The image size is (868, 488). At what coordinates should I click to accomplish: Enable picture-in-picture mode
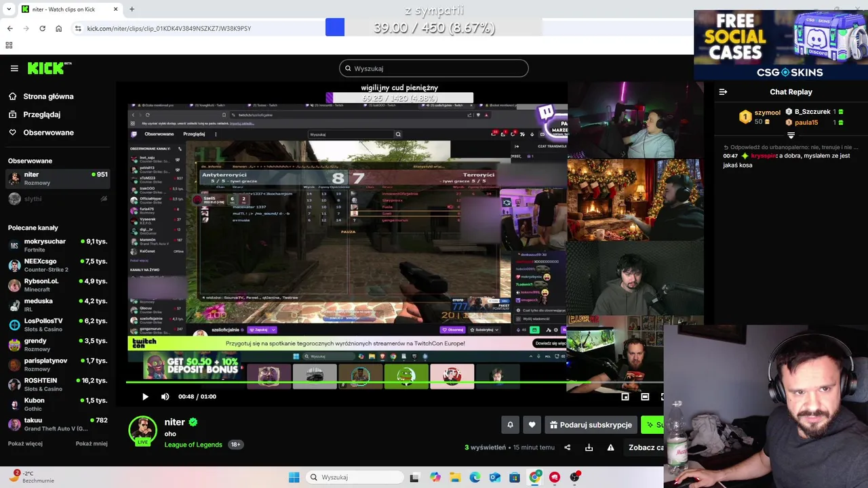click(625, 396)
